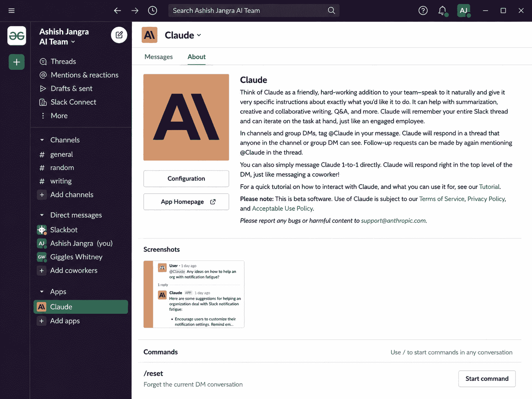Screen dimensions: 532x399
Task: Click the search magnifier icon
Action: click(x=331, y=11)
